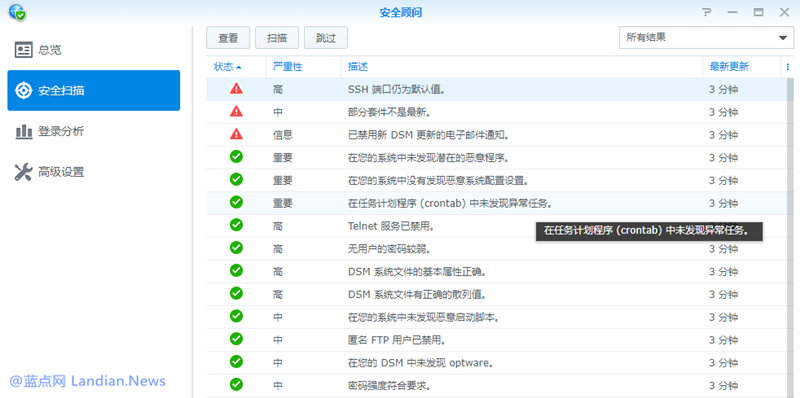Screen dimensions: 800x398
Task: Click green check for 未发现潜在的恶意程序 row
Action: tap(236, 157)
